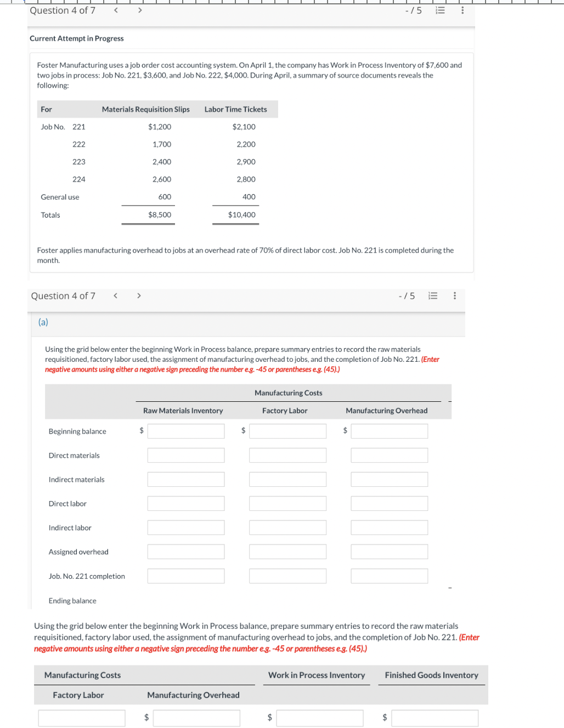
Task: Open the question list icon in top header
Action: pyautogui.click(x=439, y=10)
